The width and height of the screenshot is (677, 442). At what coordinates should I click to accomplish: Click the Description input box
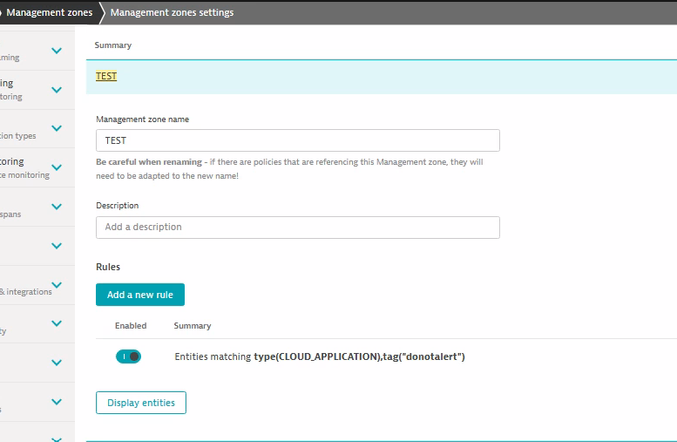[x=297, y=227]
